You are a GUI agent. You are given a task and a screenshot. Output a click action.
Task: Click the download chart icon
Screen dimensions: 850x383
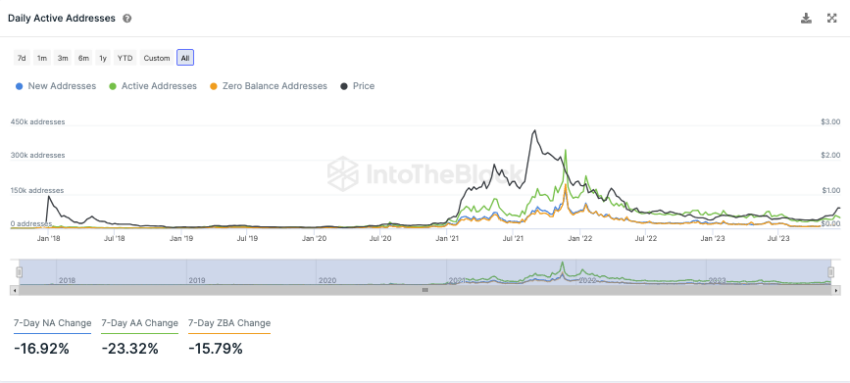(806, 18)
